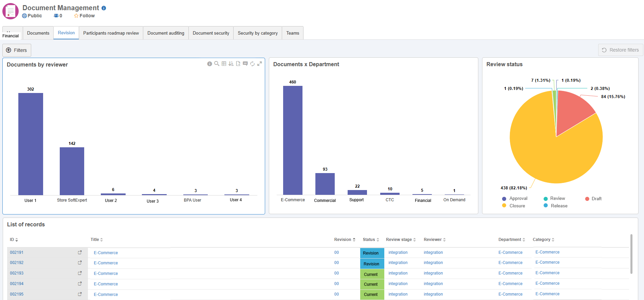Click the Document Management portal logo
Image resolution: width=644 pixels, height=300 pixels.
point(11,11)
